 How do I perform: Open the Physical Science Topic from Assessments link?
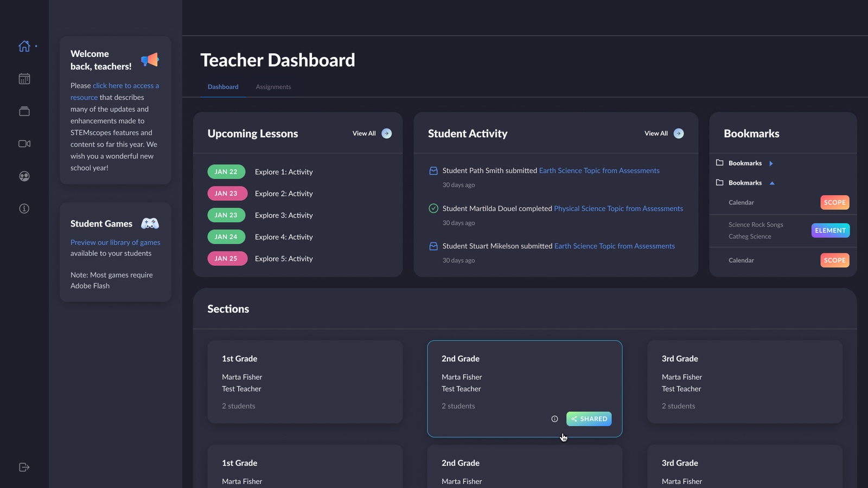[618, 209]
